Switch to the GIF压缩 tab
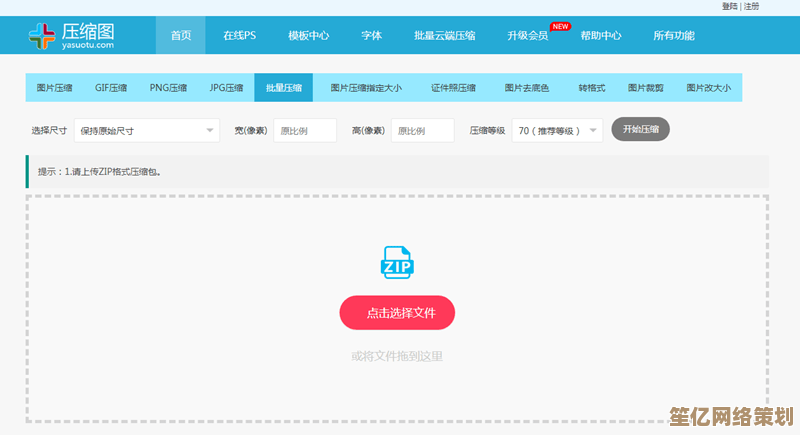This screenshot has height=435, width=800. click(111, 88)
